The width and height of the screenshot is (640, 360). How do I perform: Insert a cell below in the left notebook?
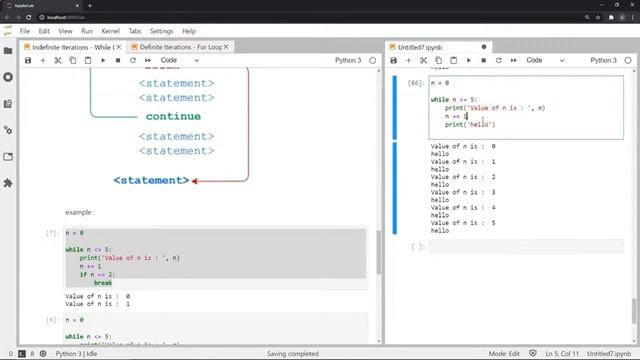pyautogui.click(x=43, y=60)
